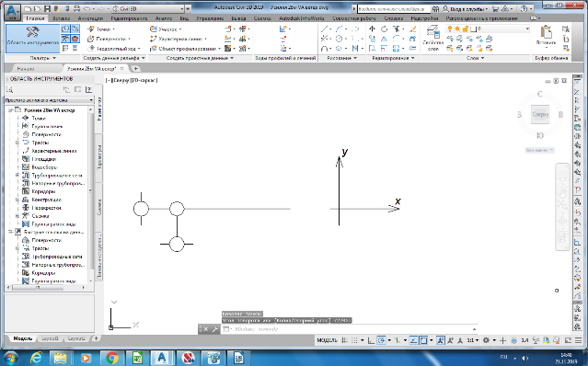The image size is (588, 366).
Task: Click the Save icon in quick access toolbar
Action: [x=47, y=8]
